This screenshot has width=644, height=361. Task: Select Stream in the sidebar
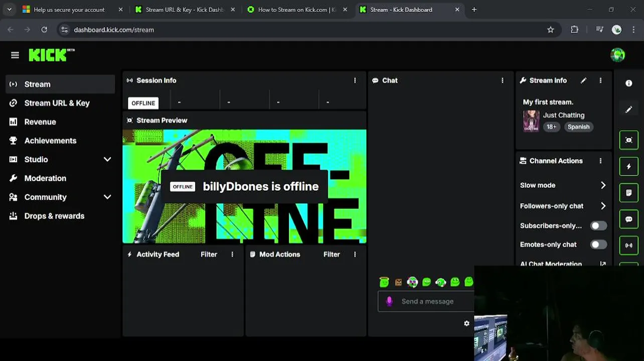pyautogui.click(x=60, y=84)
